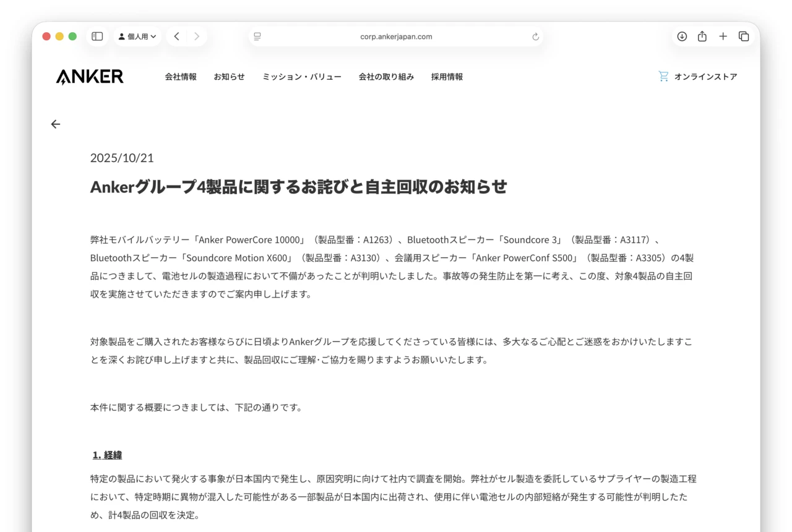The image size is (792, 532).
Task: Toggle the Safari sidebar icon
Action: [97, 36]
